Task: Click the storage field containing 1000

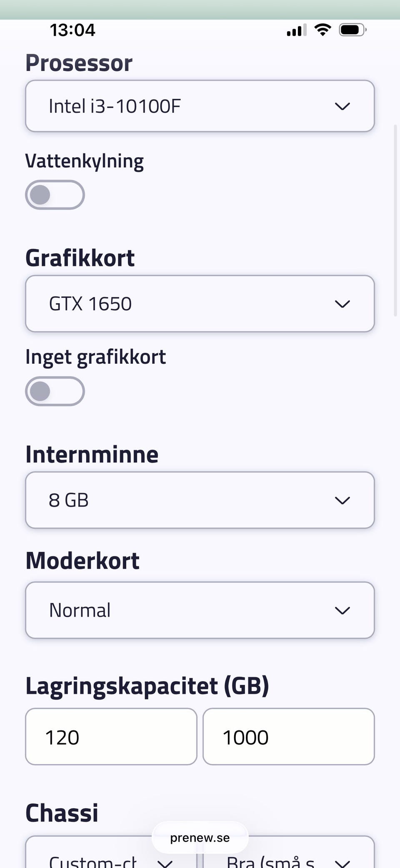Action: pos(288,737)
